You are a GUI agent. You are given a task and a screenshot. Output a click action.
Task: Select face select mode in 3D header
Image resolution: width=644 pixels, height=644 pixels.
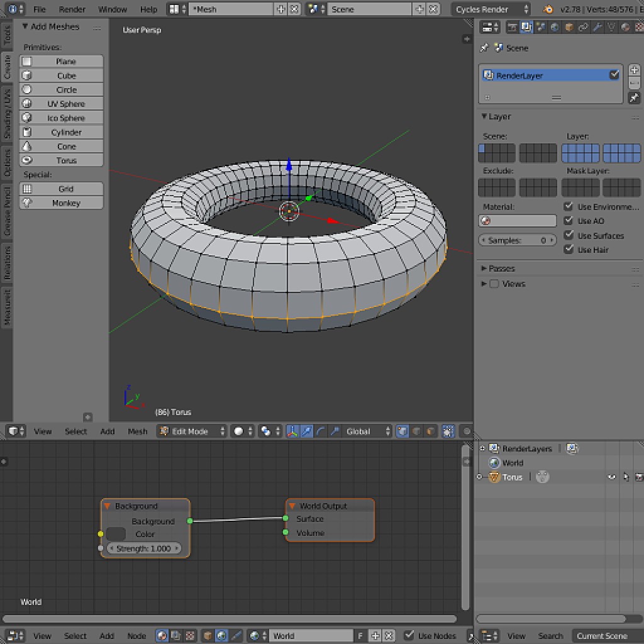click(430, 431)
